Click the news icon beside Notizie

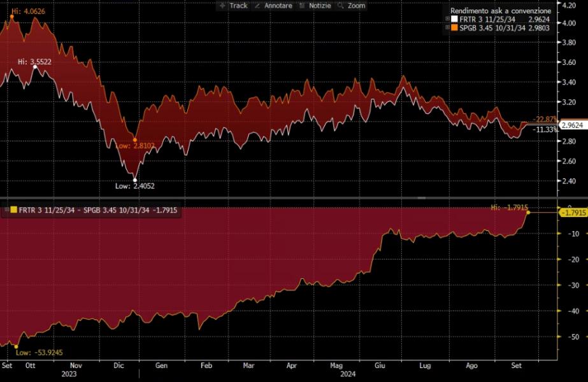[302, 6]
